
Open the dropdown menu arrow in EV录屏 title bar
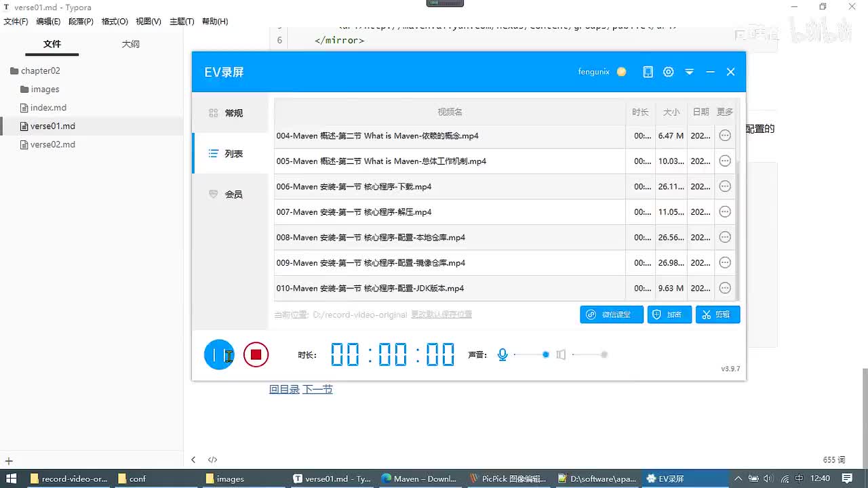pyautogui.click(x=689, y=72)
